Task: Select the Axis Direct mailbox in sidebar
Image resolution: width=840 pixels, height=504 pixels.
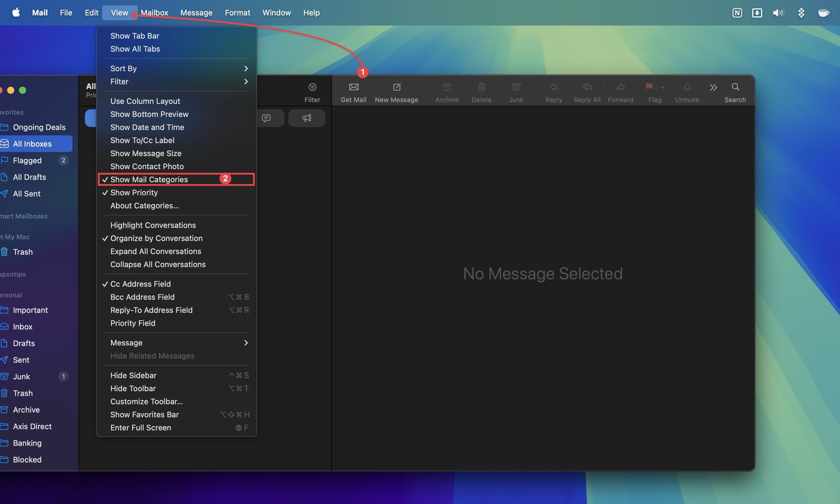Action: [33, 426]
